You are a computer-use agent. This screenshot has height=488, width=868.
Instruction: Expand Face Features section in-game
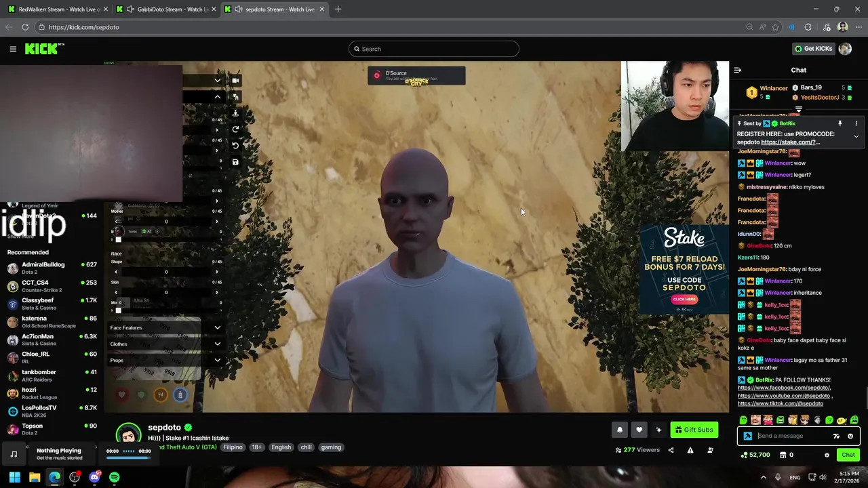pyautogui.click(x=165, y=327)
